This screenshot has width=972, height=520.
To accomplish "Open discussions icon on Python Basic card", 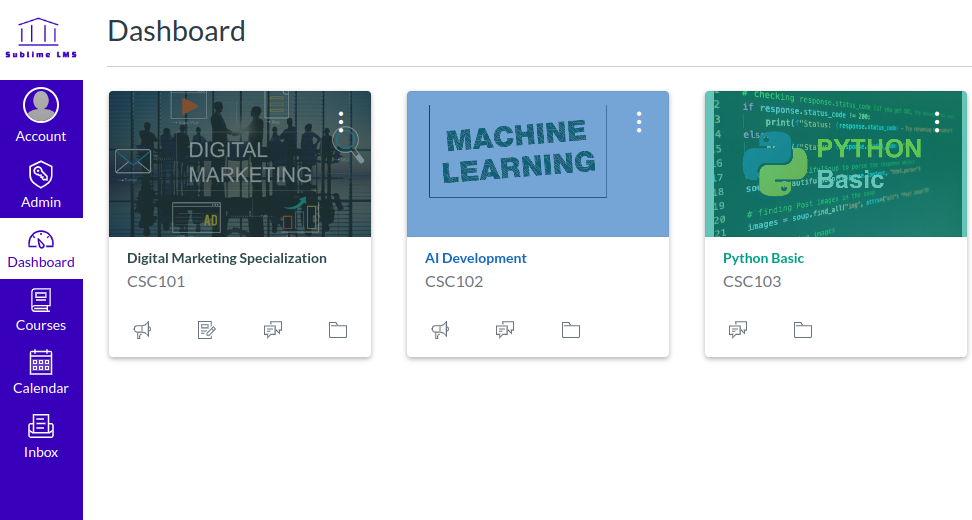I will (x=738, y=330).
